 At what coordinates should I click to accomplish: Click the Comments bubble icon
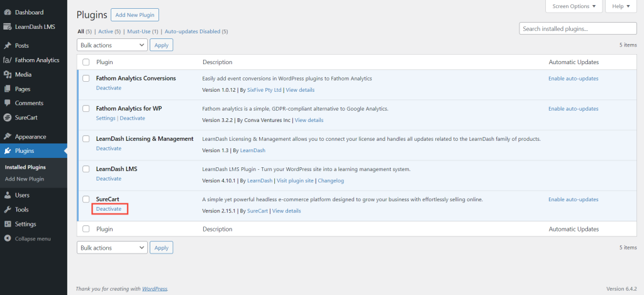[x=8, y=103]
